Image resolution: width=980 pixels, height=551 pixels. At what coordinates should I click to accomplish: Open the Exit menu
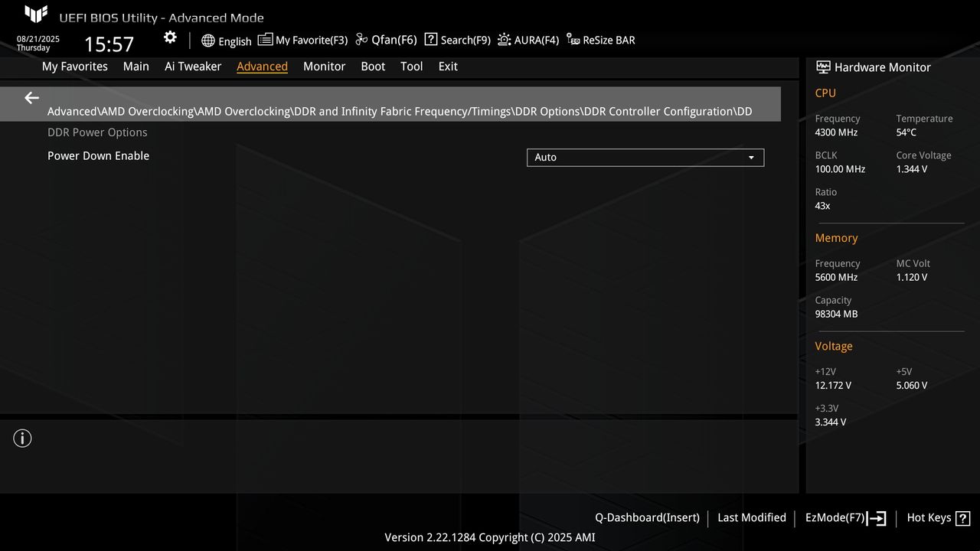(448, 67)
